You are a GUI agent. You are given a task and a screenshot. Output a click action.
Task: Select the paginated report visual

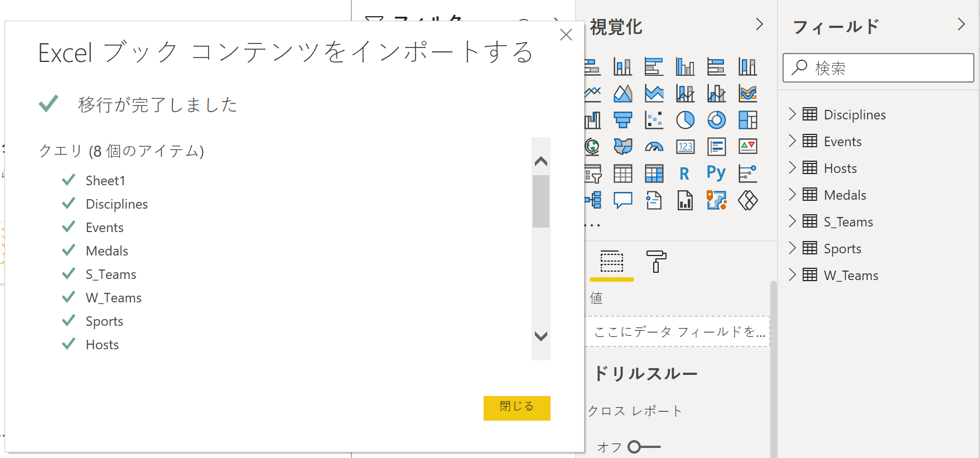(x=685, y=200)
